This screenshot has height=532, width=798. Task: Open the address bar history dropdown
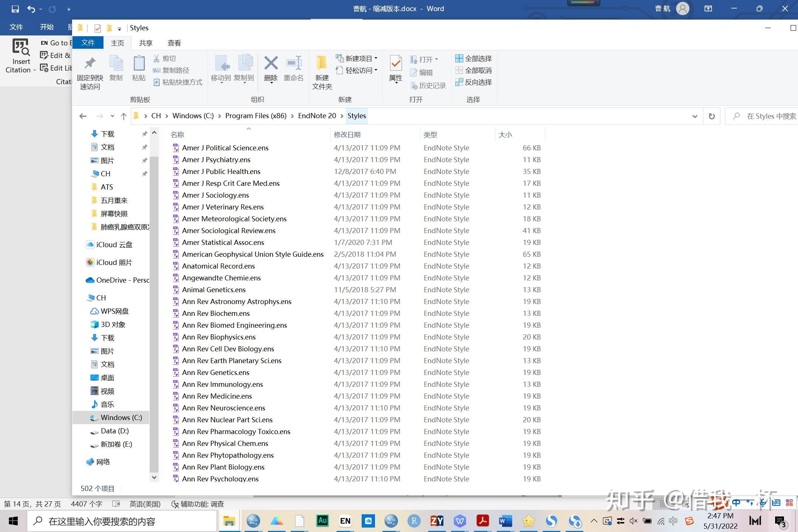click(695, 116)
